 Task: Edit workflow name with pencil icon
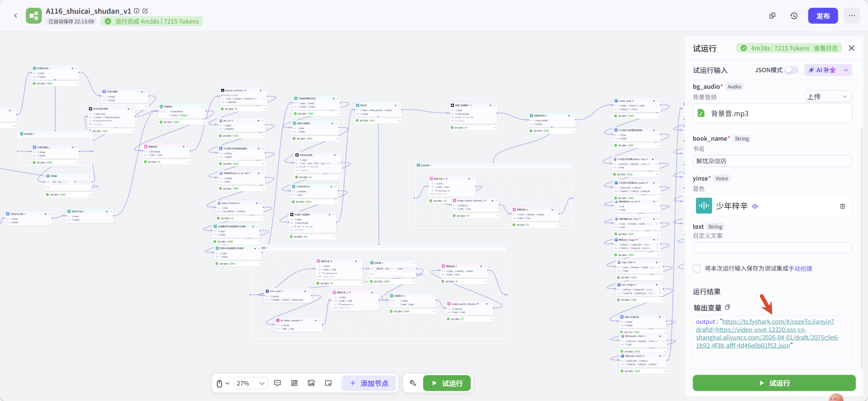click(x=145, y=11)
